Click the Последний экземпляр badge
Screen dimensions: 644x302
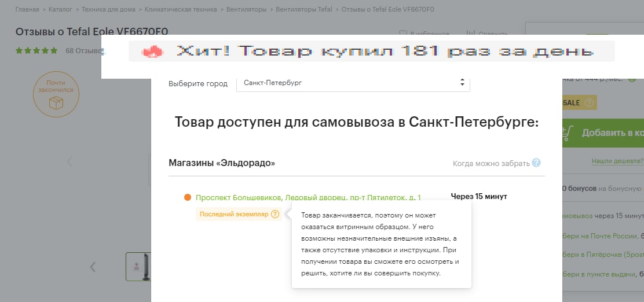pos(239,214)
